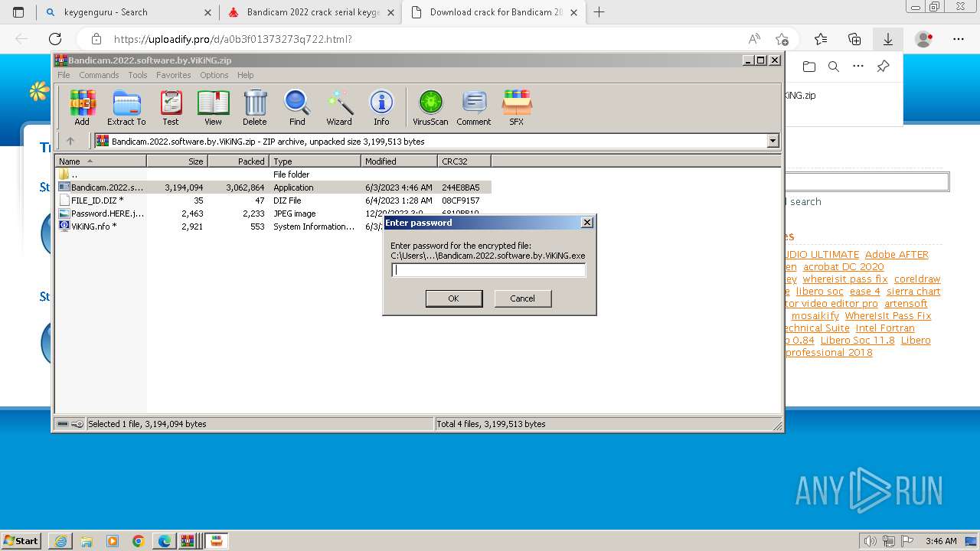The height and width of the screenshot is (551, 980).
Task: Click the Edge downloads toolbar icon
Action: point(888,39)
